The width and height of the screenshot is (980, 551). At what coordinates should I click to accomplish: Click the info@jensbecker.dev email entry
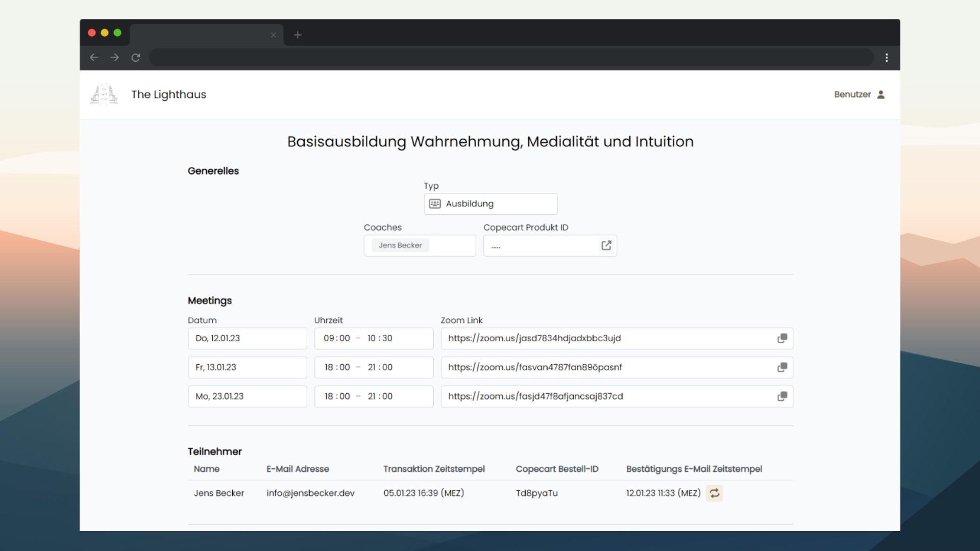pyautogui.click(x=310, y=493)
